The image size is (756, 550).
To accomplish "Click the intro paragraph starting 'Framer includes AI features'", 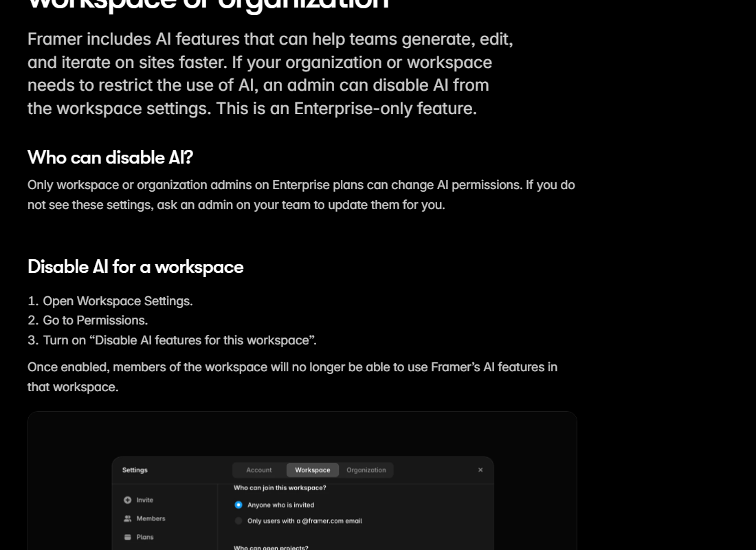I will coord(270,74).
